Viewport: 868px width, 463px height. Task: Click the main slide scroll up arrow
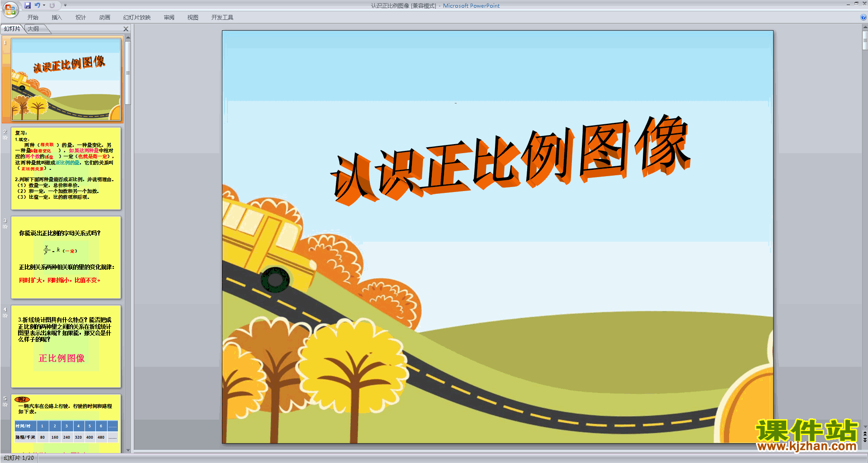865,27
